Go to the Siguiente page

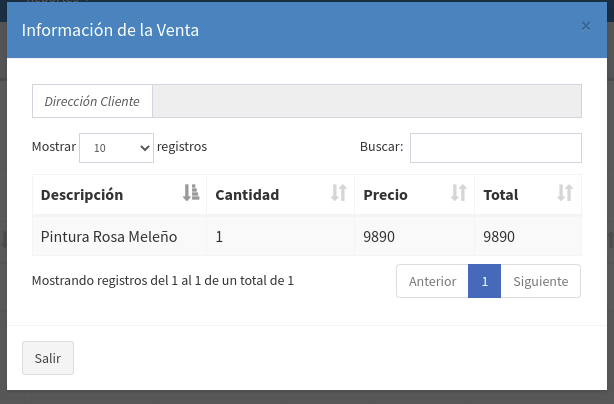[x=540, y=282]
